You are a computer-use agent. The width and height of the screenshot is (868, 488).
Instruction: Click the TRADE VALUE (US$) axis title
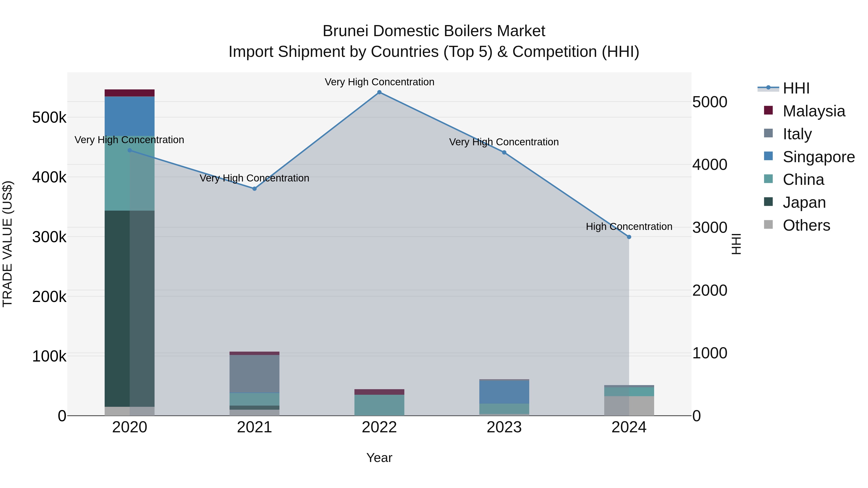coord(7,244)
